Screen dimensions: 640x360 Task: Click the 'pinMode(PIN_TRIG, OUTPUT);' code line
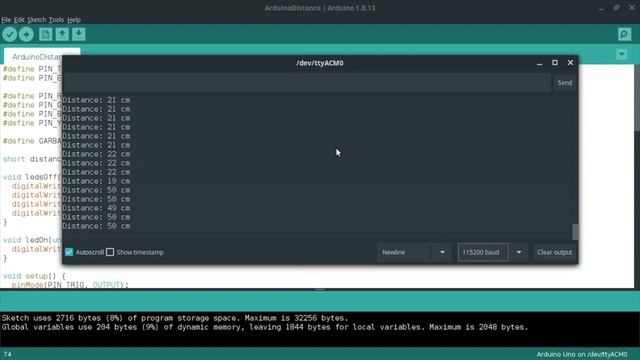click(x=70, y=284)
